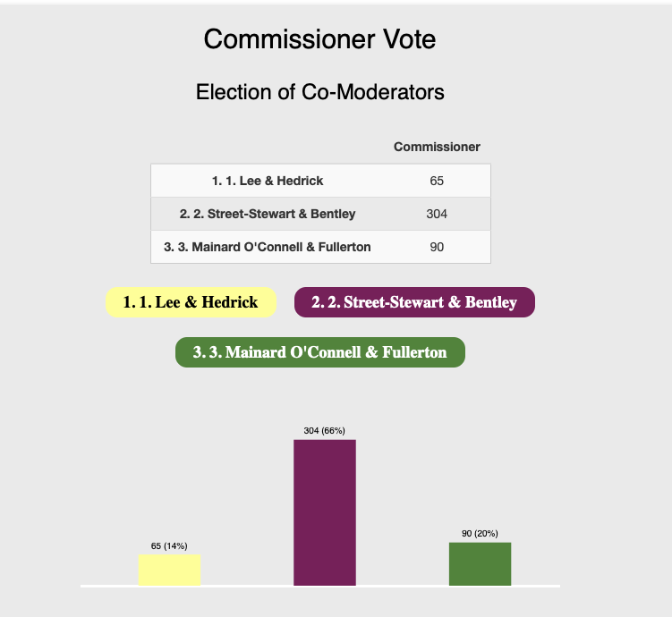Click the vote count 90 cell
The height and width of the screenshot is (617, 672).
click(437, 247)
